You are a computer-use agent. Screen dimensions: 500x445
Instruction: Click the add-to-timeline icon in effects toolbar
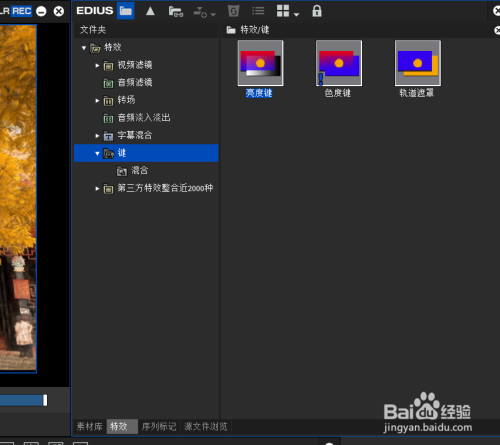click(200, 12)
